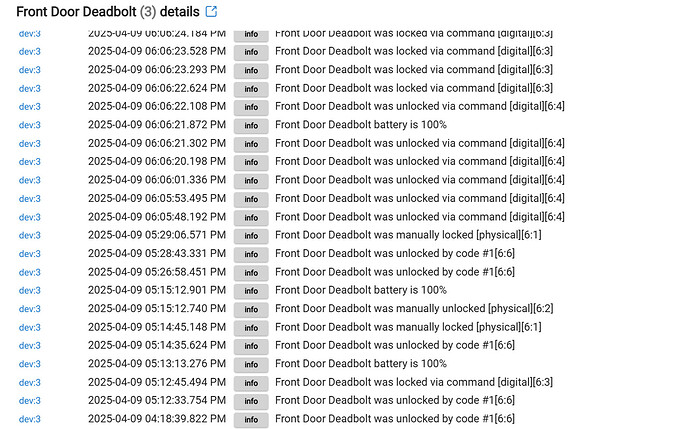Open the dev:3 link at 04:18:39.822 PM
The height and width of the screenshot is (429, 690).
[29, 419]
